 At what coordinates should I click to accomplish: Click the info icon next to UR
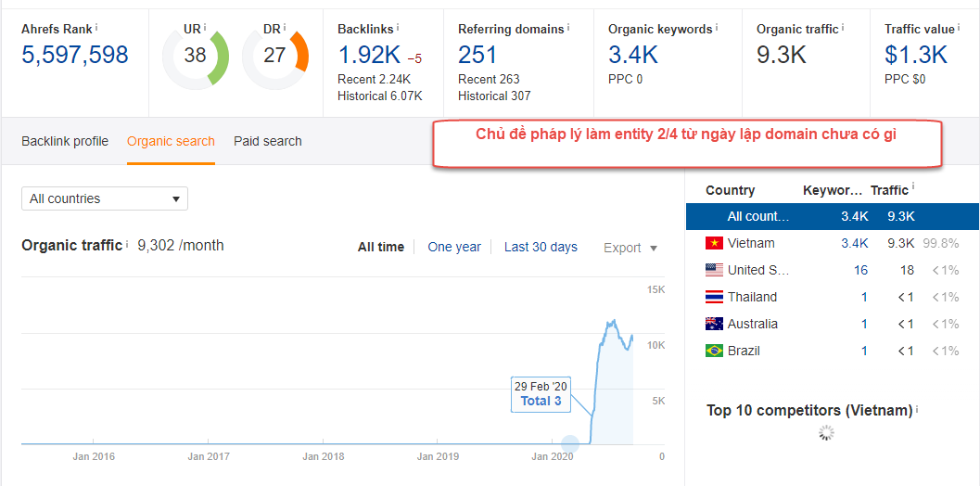pos(205,27)
